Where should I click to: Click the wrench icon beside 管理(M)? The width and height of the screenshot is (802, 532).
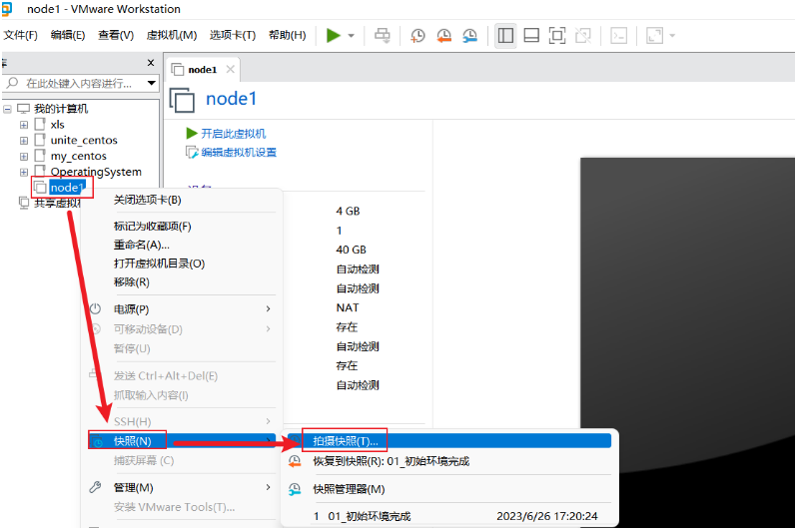point(95,487)
